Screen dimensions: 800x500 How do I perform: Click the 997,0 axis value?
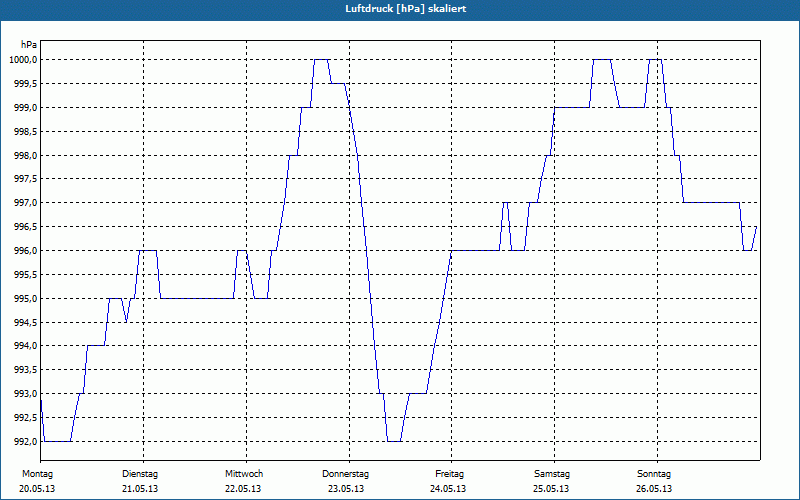[x=25, y=203]
